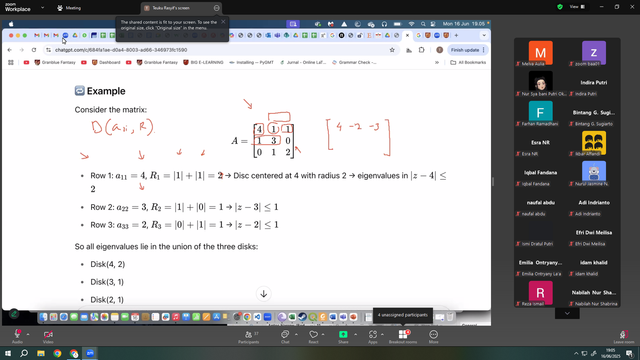Open the Participants panel

pos(249,336)
